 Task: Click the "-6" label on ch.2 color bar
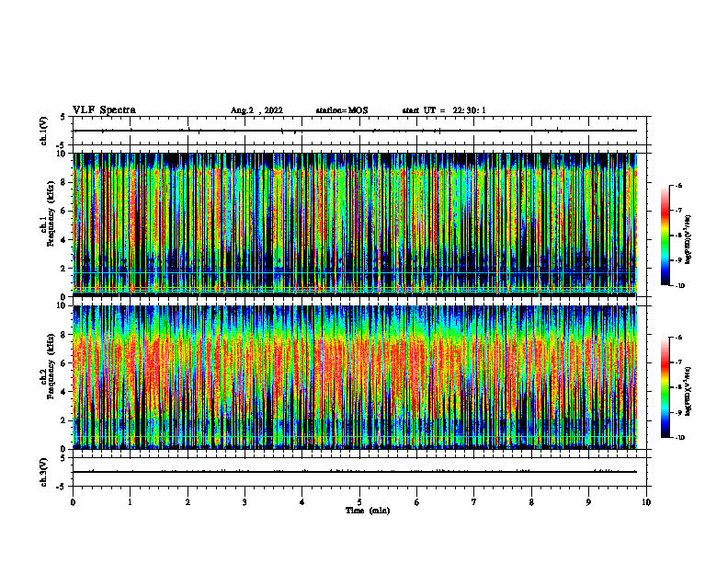click(678, 338)
